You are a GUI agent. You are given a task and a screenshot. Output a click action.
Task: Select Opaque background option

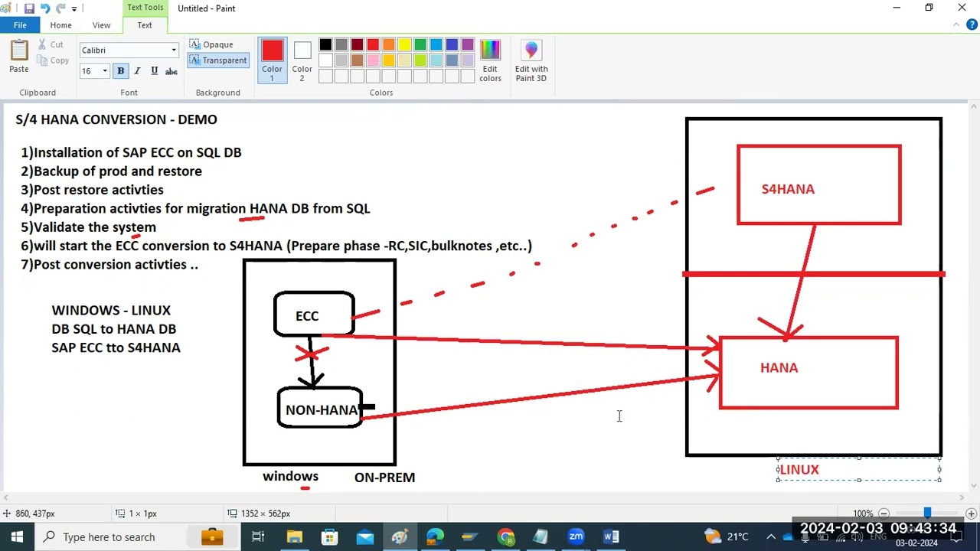point(211,44)
